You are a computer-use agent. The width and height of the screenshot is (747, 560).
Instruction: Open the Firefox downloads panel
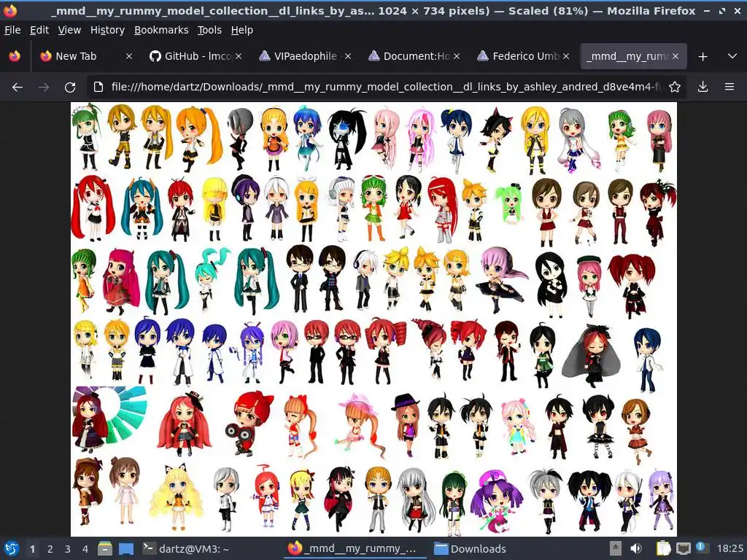pyautogui.click(x=703, y=87)
